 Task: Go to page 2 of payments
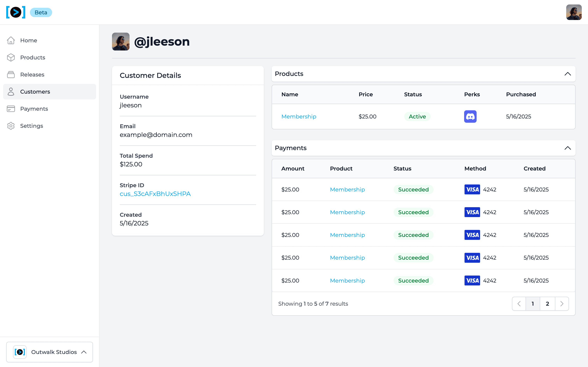[x=547, y=304]
